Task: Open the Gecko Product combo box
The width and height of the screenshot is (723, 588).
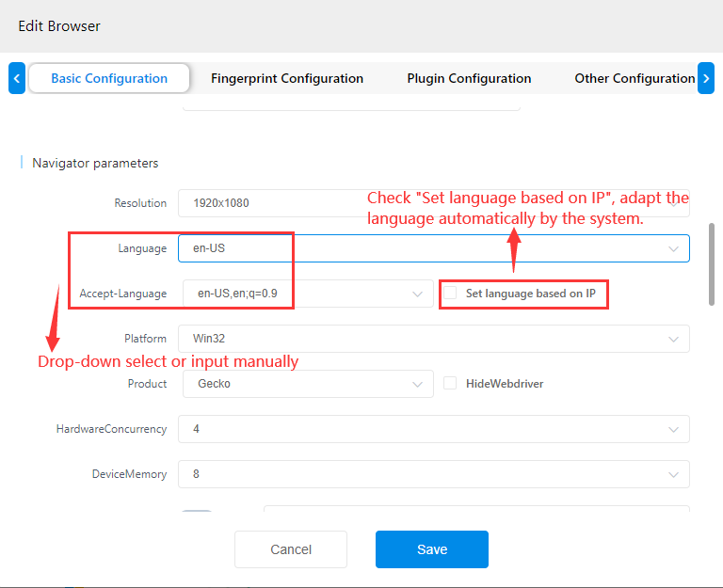Action: coord(308,384)
